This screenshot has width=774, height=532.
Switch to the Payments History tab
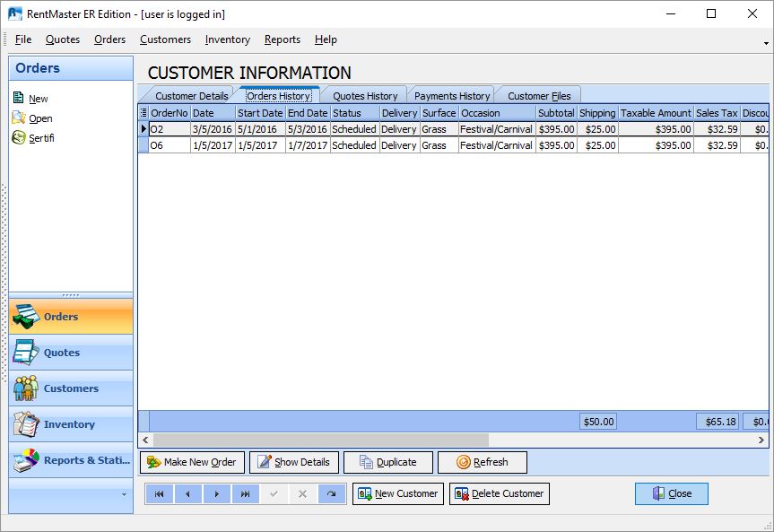(452, 96)
